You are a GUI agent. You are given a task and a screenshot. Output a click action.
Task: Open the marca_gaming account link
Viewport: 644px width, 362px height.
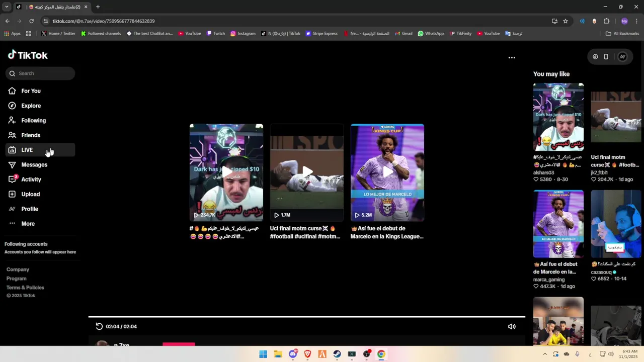pos(549,280)
